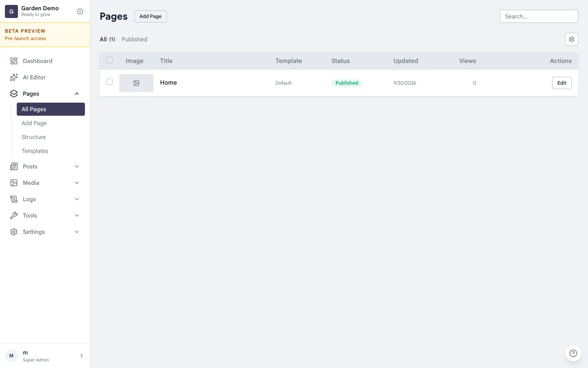Expand the Posts menu chevron

pos(77,166)
